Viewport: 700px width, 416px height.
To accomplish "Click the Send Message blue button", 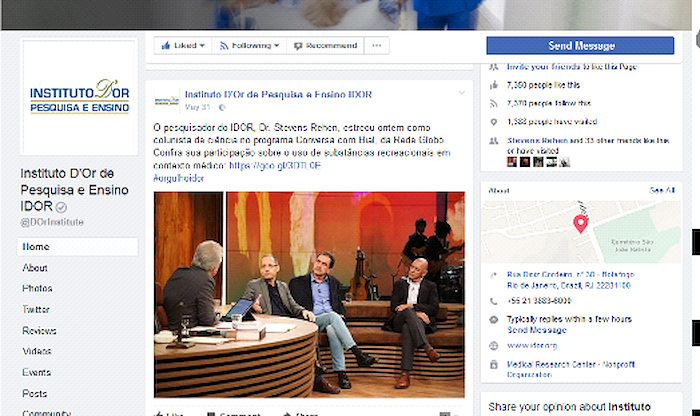I will point(580,46).
